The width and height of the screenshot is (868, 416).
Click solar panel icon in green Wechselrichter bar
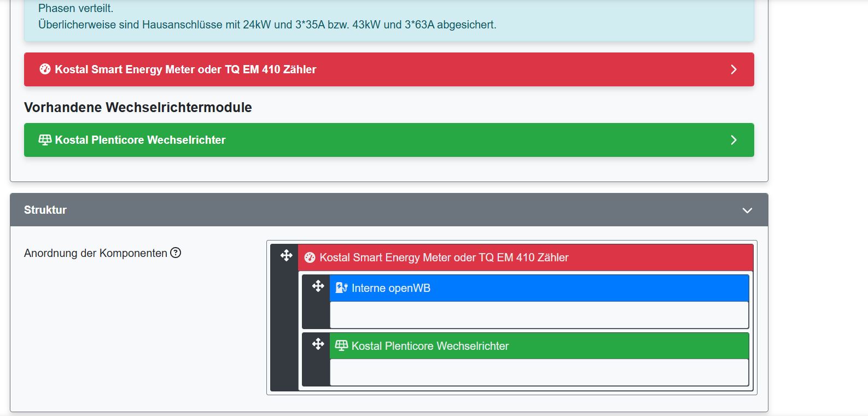(x=45, y=139)
